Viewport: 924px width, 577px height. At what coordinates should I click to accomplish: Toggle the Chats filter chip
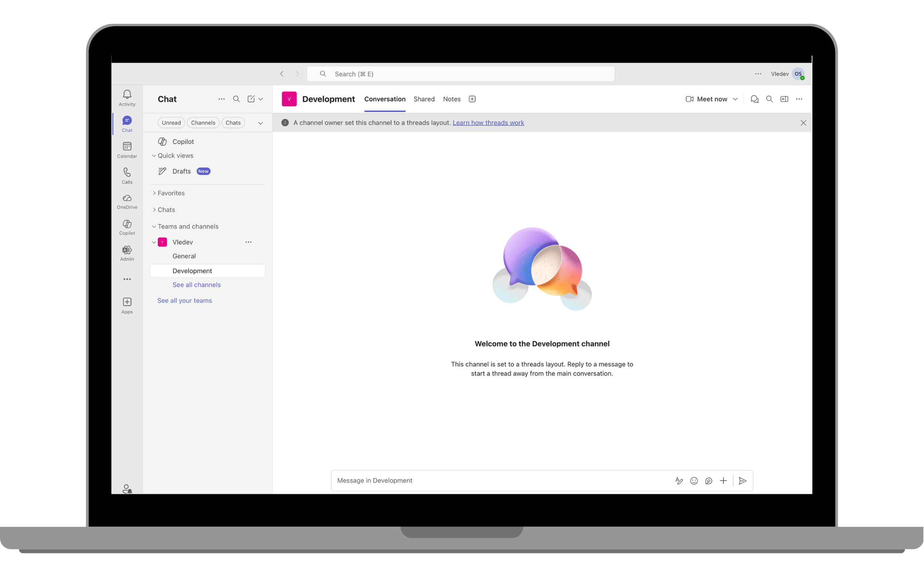(233, 123)
